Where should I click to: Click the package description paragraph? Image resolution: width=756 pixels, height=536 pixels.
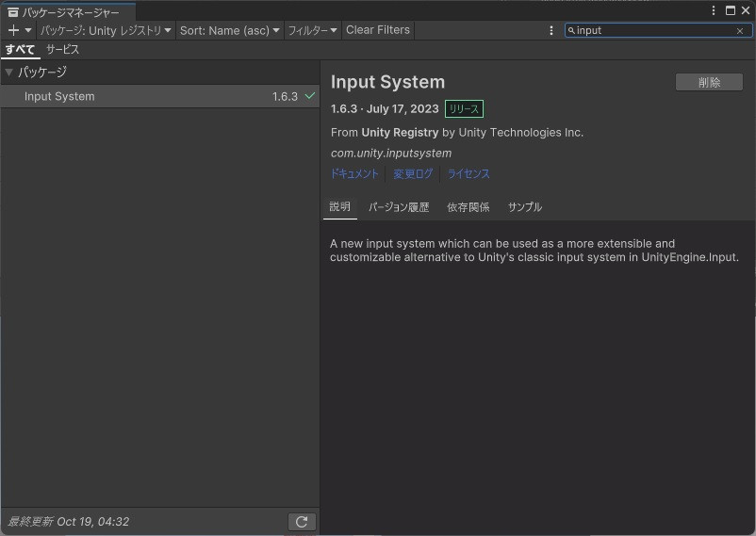pyautogui.click(x=534, y=251)
